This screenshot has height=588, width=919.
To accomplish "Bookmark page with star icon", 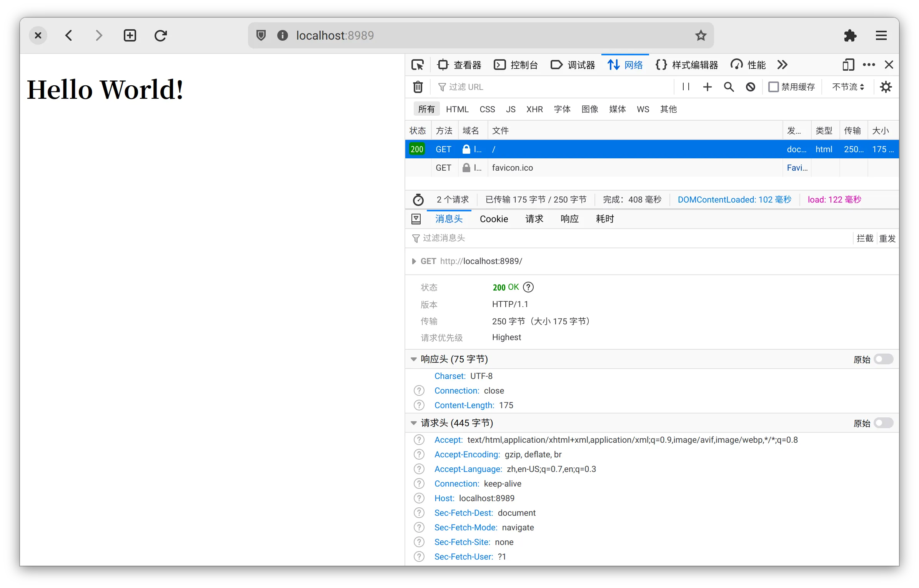I will [701, 36].
